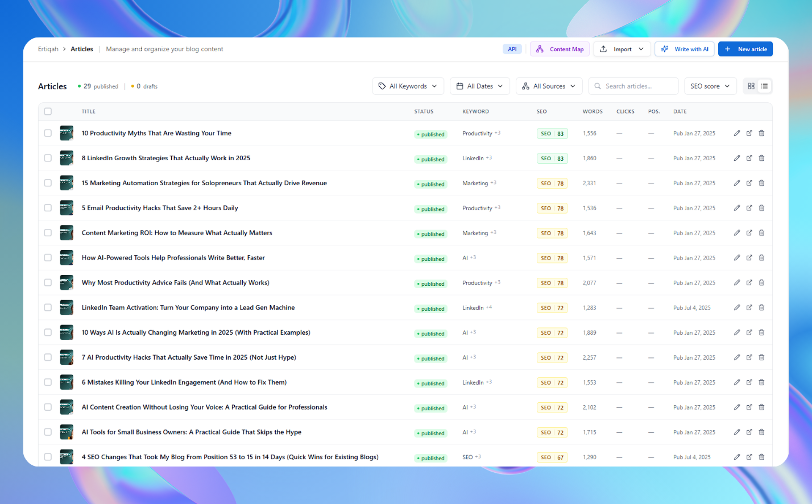812x504 pixels.
Task: Tick the checkbox for 7 AI Productivity Hacks
Action: [x=48, y=357]
